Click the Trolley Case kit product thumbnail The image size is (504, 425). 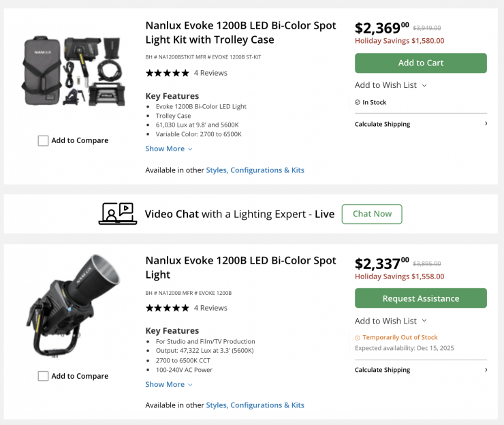72,72
